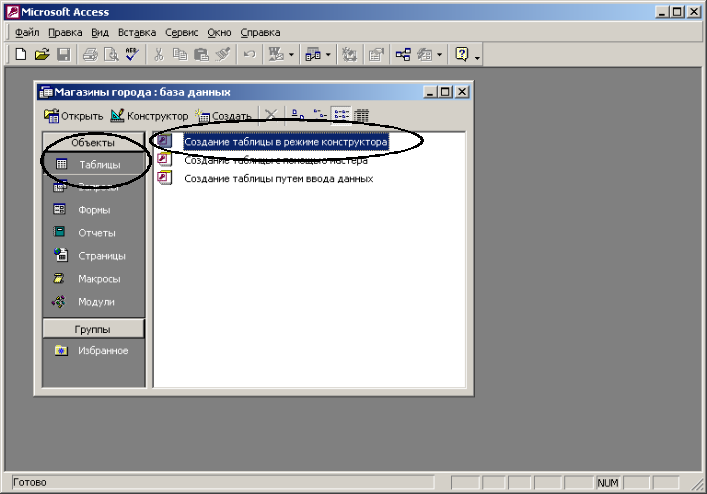Open the Правка menu
The image size is (707, 494).
(65, 32)
